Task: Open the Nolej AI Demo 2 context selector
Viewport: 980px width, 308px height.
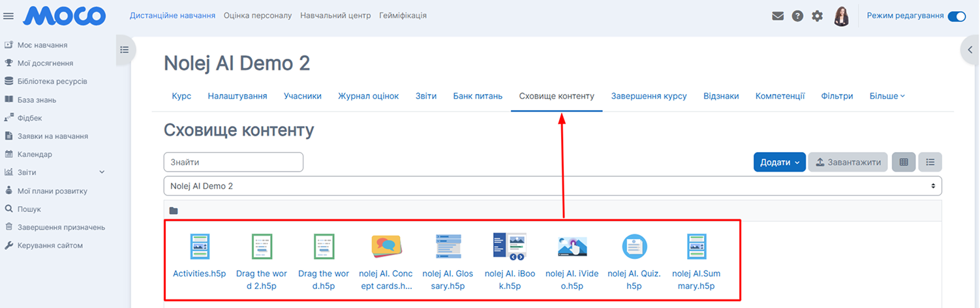Action: 552,186
